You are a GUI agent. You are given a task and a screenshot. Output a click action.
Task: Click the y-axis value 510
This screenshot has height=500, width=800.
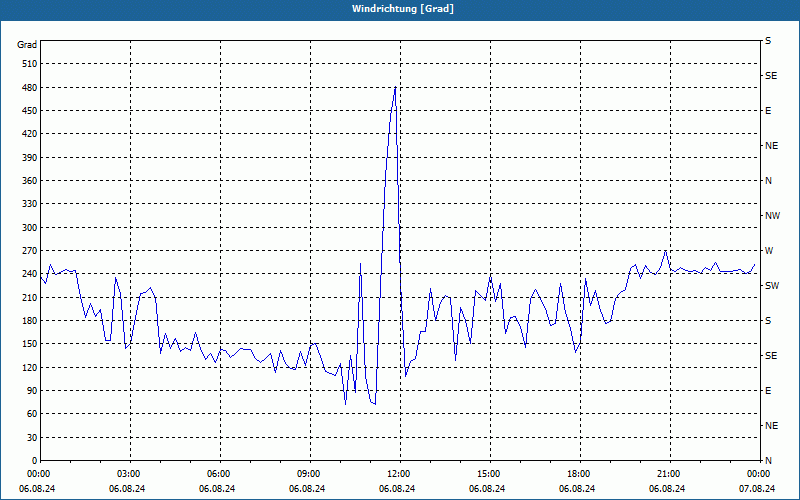[x=30, y=64]
